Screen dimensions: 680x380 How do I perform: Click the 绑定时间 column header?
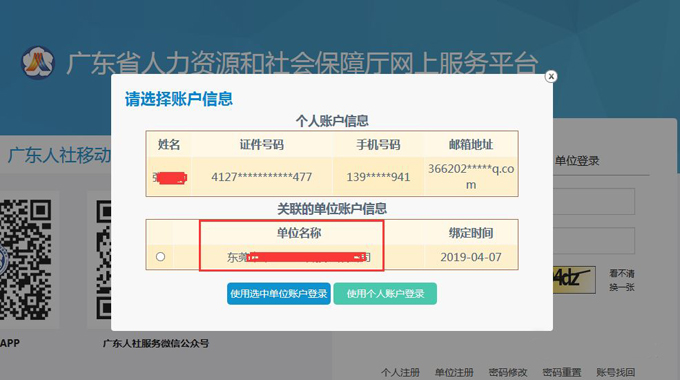pos(471,233)
